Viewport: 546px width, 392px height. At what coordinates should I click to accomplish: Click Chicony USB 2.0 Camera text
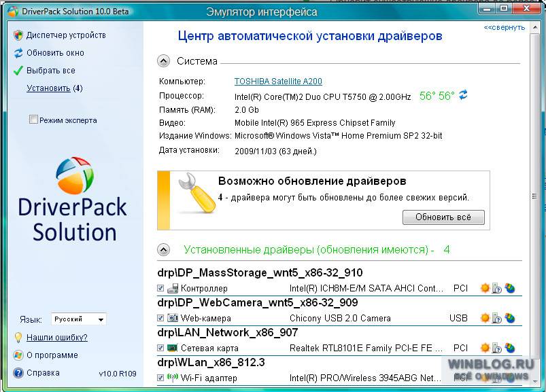pos(340,318)
